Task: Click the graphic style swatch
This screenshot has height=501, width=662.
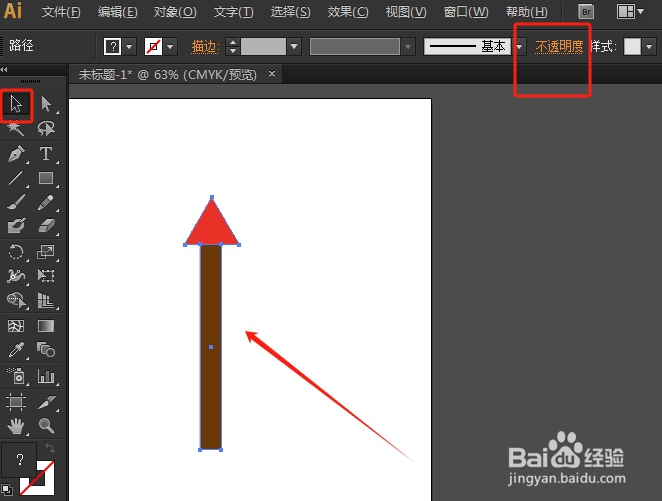Action: tap(632, 46)
